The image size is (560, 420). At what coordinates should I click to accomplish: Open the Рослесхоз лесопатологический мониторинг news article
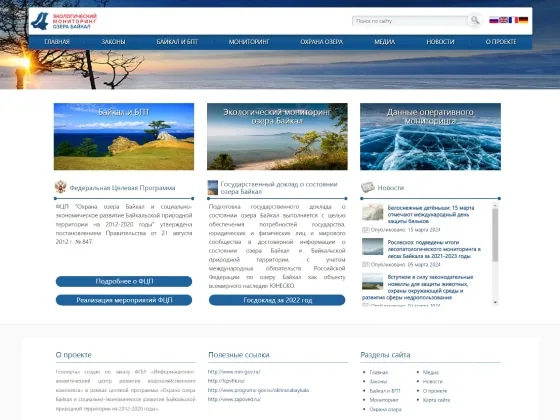click(x=434, y=249)
